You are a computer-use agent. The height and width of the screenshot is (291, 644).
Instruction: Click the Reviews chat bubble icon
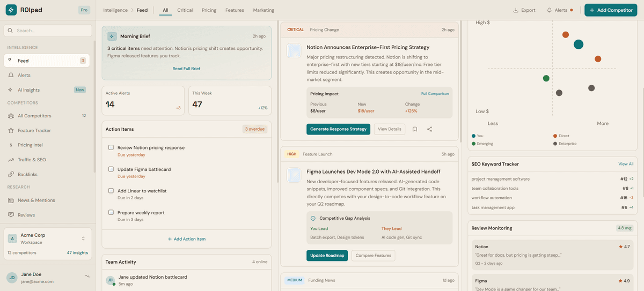[11, 215]
